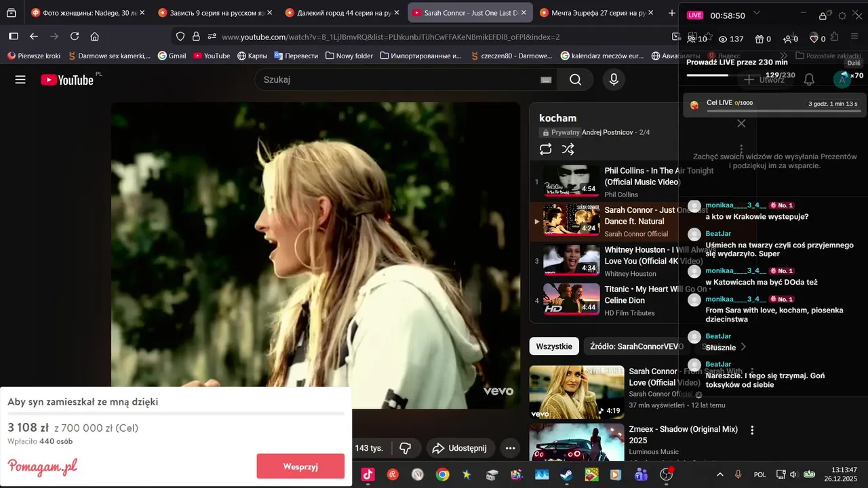
Task: Click the site padlock security icon
Action: (196, 37)
